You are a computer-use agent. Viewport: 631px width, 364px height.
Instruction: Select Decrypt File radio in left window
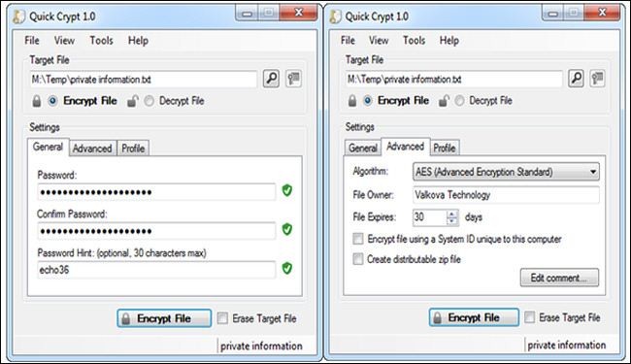(149, 101)
